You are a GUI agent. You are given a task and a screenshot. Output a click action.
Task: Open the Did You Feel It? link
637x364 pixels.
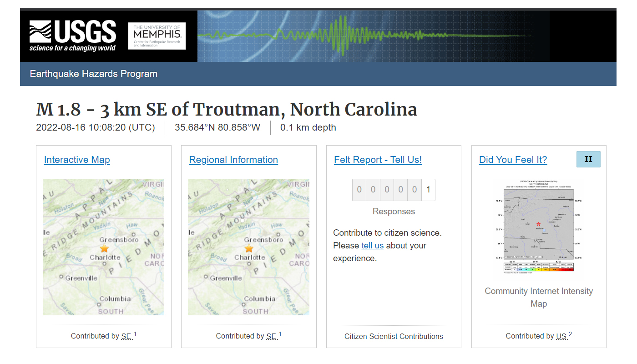(x=513, y=160)
